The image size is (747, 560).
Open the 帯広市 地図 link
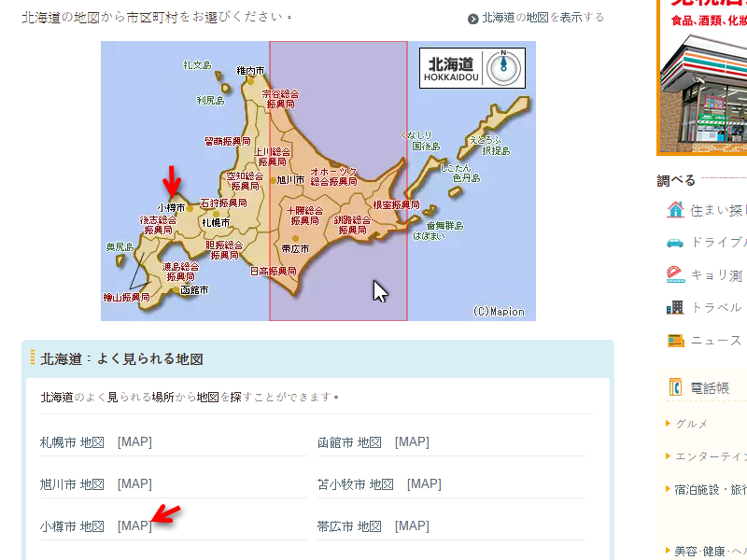(x=349, y=526)
